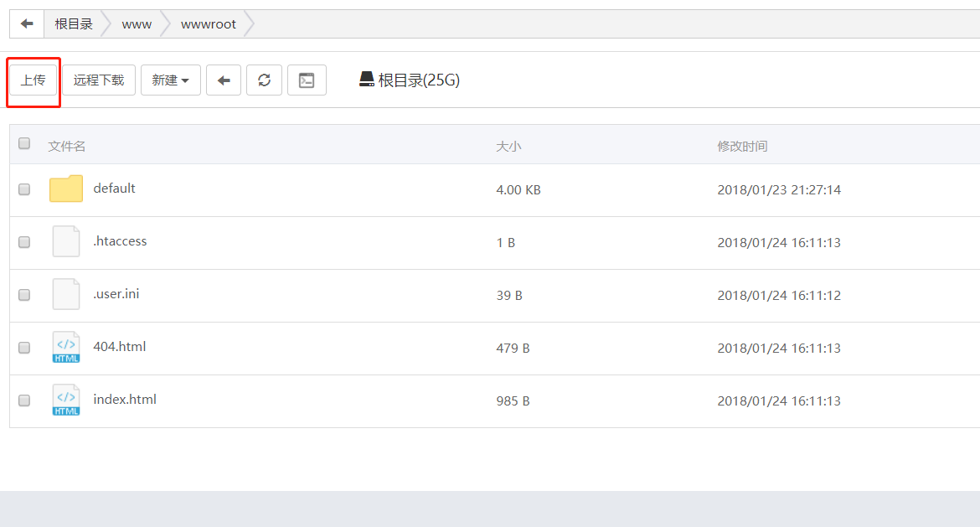
Task: Tick the checkbox next to index.html
Action: coord(24,400)
